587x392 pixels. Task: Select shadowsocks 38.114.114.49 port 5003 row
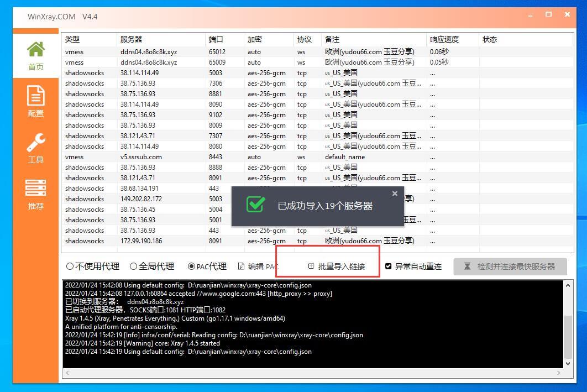317,72
